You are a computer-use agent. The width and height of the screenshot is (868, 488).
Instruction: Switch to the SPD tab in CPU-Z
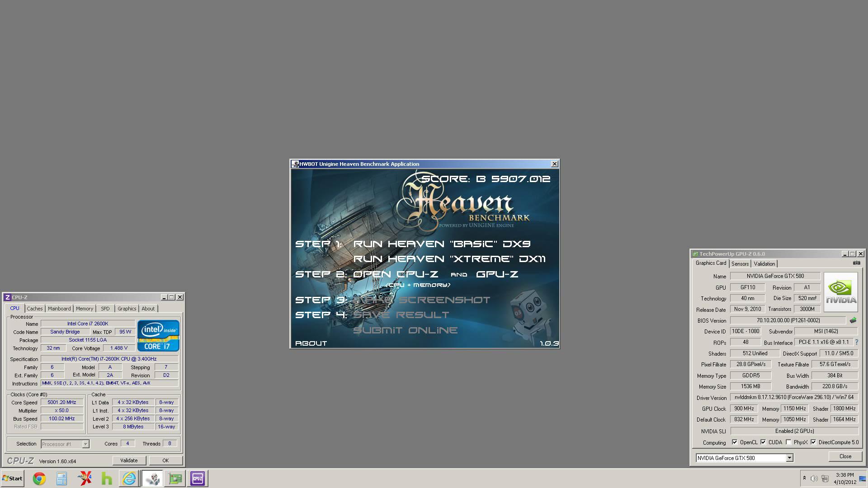(105, 309)
